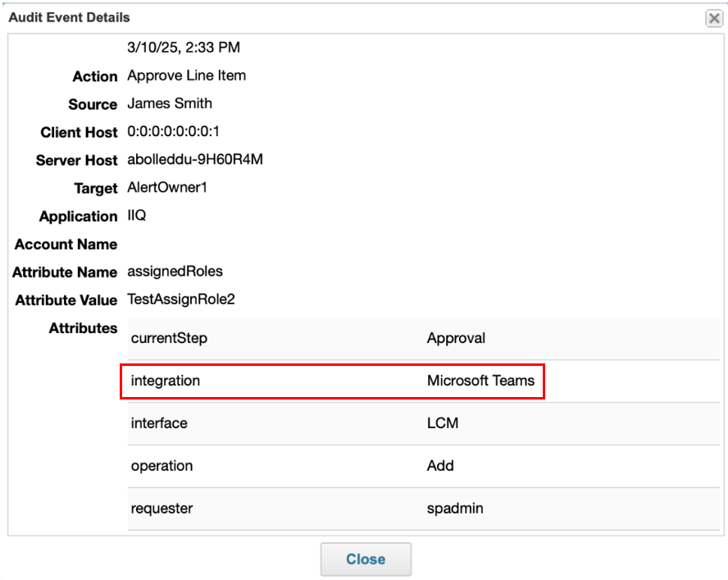Select the Approval value in attributes
Viewport: 728px width, 580px height.
[456, 338]
